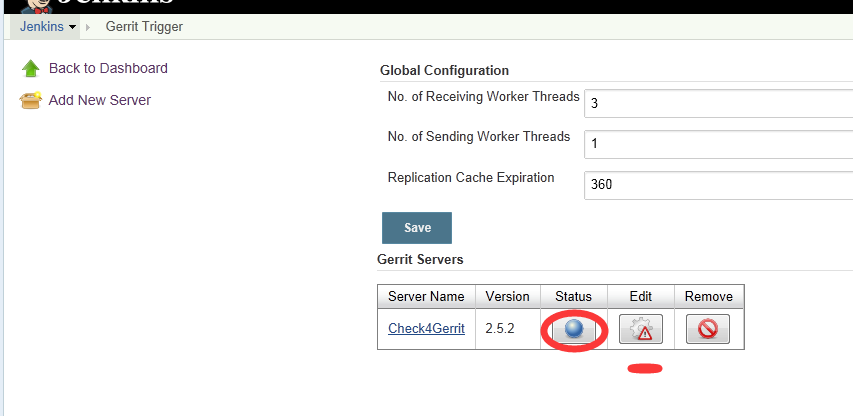Click the green Back to Dashboard arrow icon

point(31,69)
